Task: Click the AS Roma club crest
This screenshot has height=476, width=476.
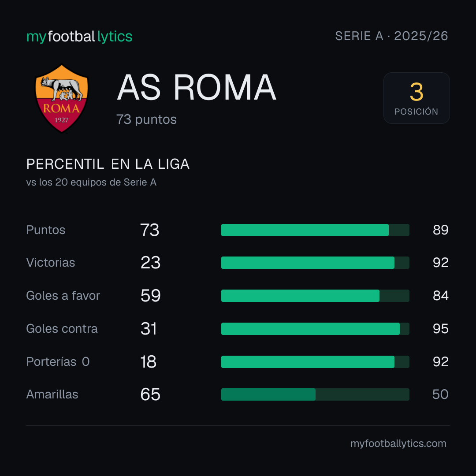Action: tap(62, 98)
